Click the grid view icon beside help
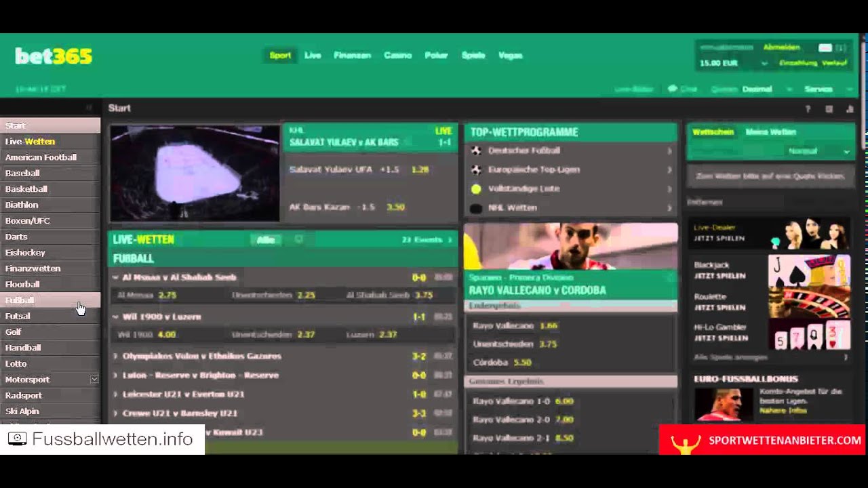The image size is (868, 488). 829,108
